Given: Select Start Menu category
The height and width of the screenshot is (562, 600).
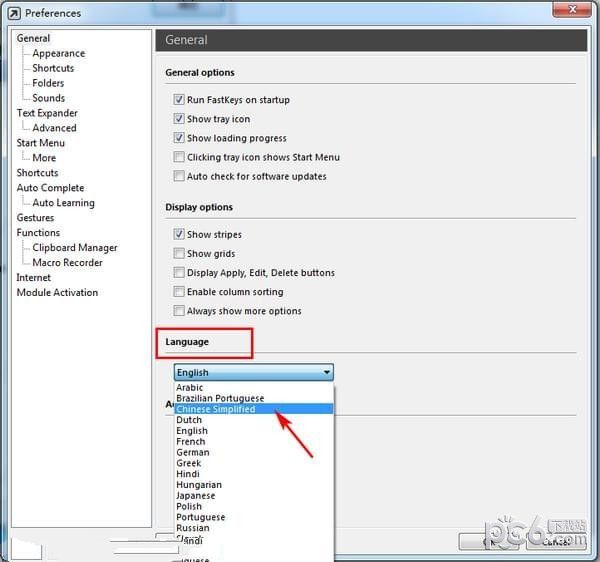Looking at the screenshot, I should coord(41,143).
